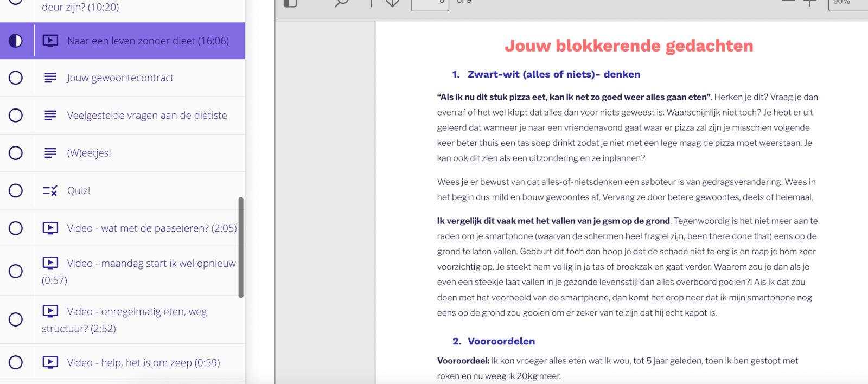This screenshot has height=384, width=868.
Task: Toggle the completion circle for 'Quiz!'
Action: (x=16, y=190)
